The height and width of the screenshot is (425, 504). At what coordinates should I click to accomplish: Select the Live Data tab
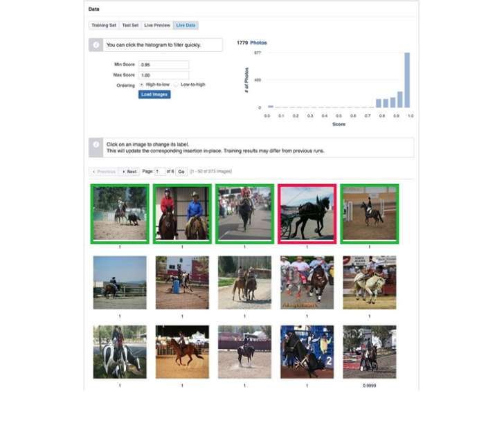pos(186,26)
